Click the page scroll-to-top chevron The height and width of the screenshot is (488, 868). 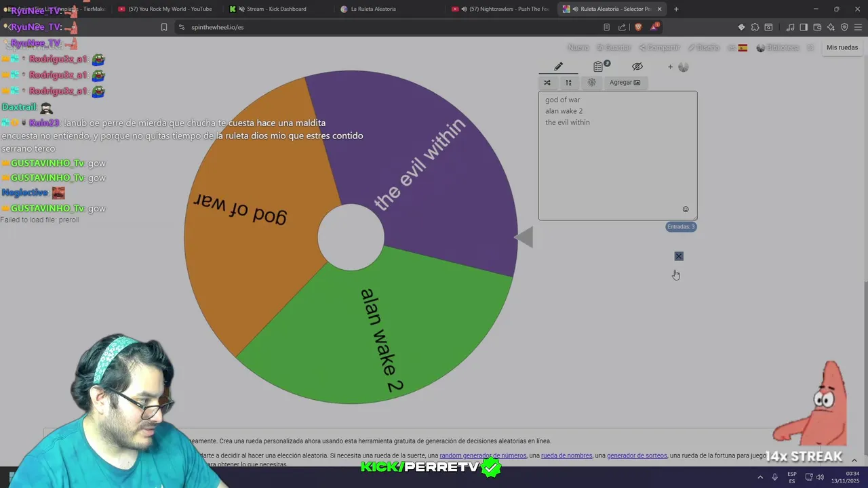pyautogui.click(x=854, y=460)
